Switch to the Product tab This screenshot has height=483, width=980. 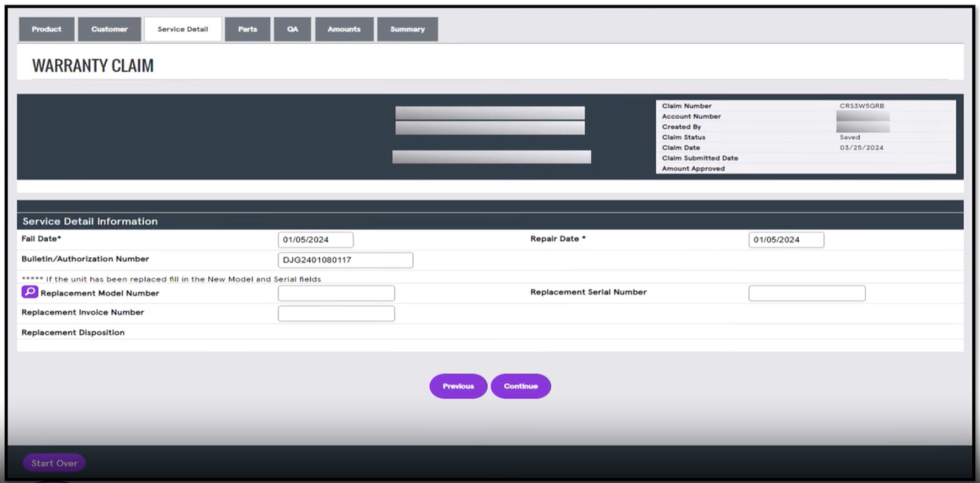click(45, 29)
